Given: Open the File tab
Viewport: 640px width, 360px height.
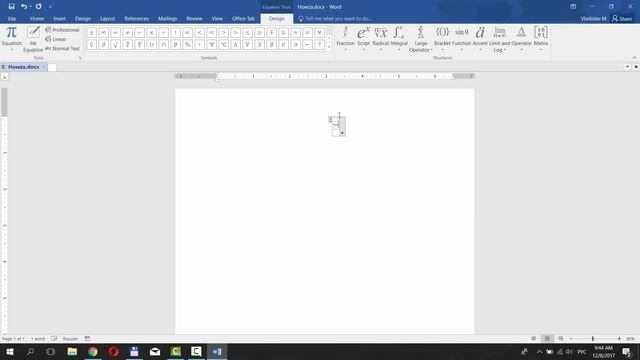Looking at the screenshot, I should click(x=12, y=19).
